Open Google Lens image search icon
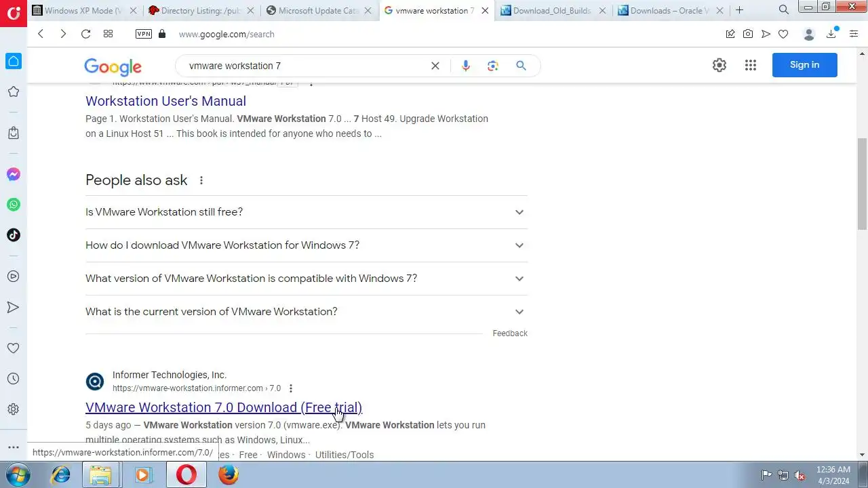This screenshot has height=488, width=868. pos(493,66)
